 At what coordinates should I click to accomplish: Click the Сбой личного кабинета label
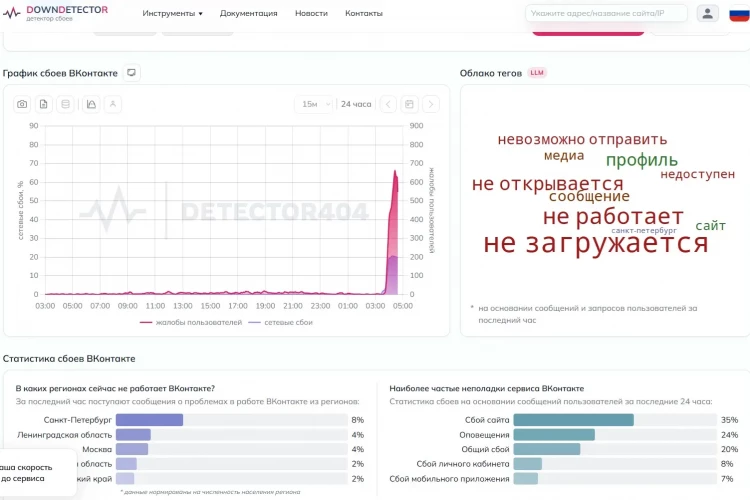463,464
